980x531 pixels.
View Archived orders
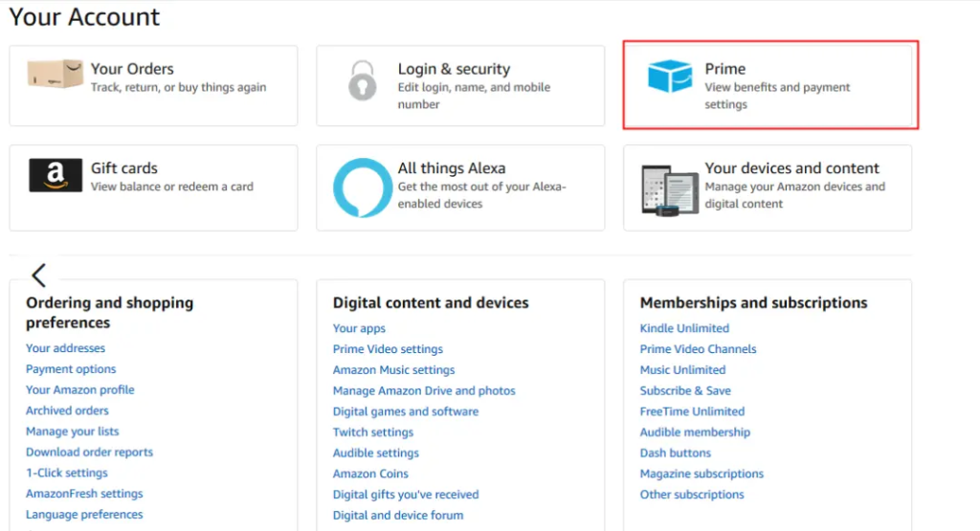click(67, 410)
